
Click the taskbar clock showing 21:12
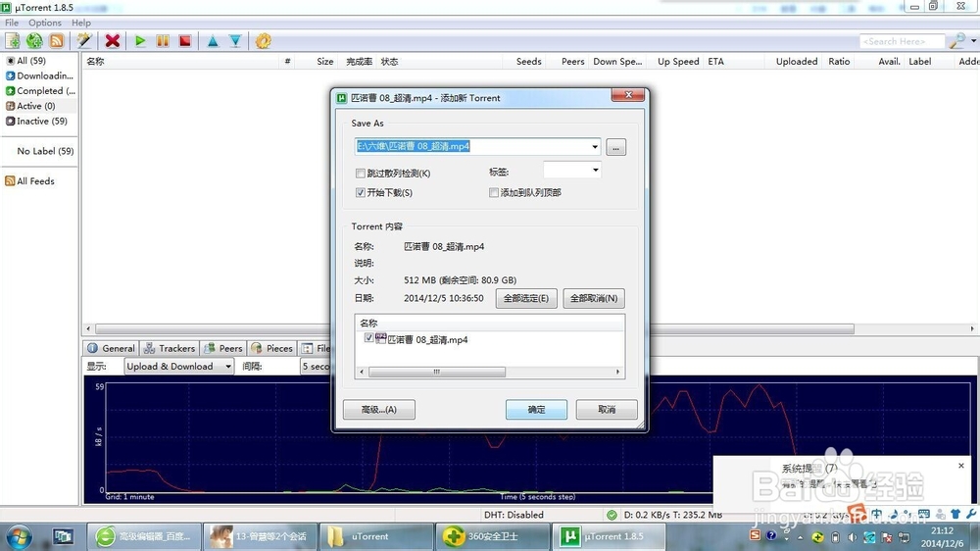[x=942, y=536]
